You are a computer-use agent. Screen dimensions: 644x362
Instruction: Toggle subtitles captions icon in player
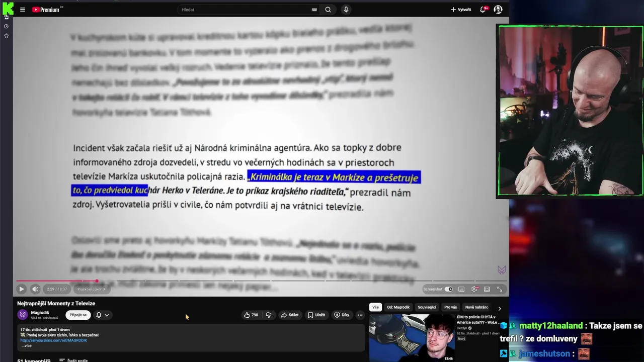click(461, 289)
